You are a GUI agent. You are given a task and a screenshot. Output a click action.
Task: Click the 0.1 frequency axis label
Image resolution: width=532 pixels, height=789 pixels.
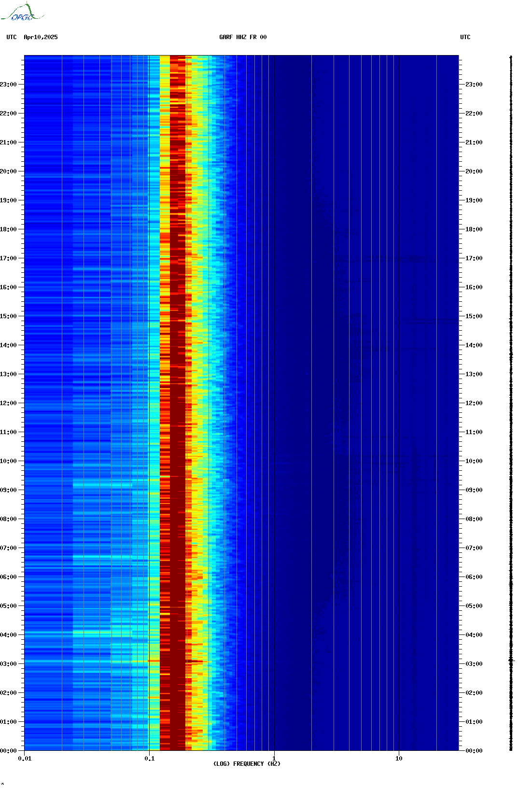[x=150, y=759]
